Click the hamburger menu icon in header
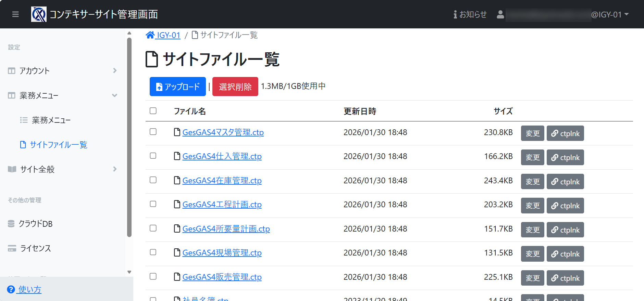Screen dimensions: 644x301 click(x=15, y=14)
